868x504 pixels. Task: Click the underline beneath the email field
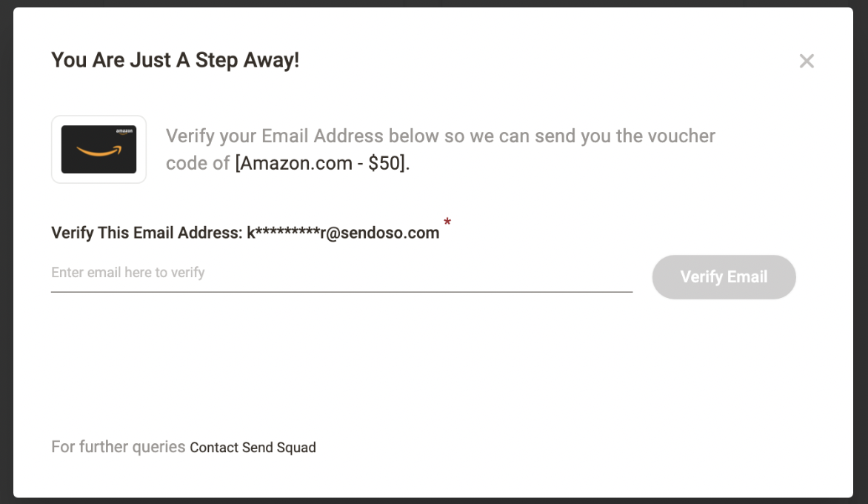pyautogui.click(x=341, y=292)
